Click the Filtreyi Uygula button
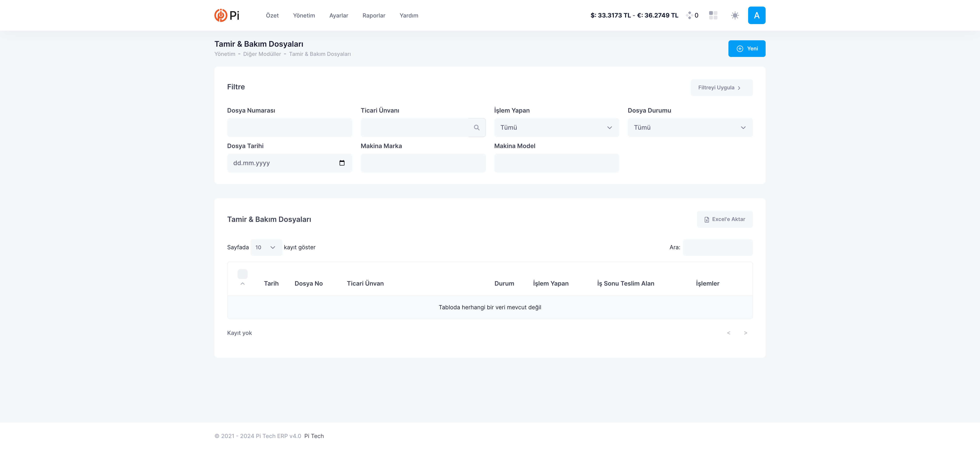This screenshot has height=449, width=980. [721, 88]
